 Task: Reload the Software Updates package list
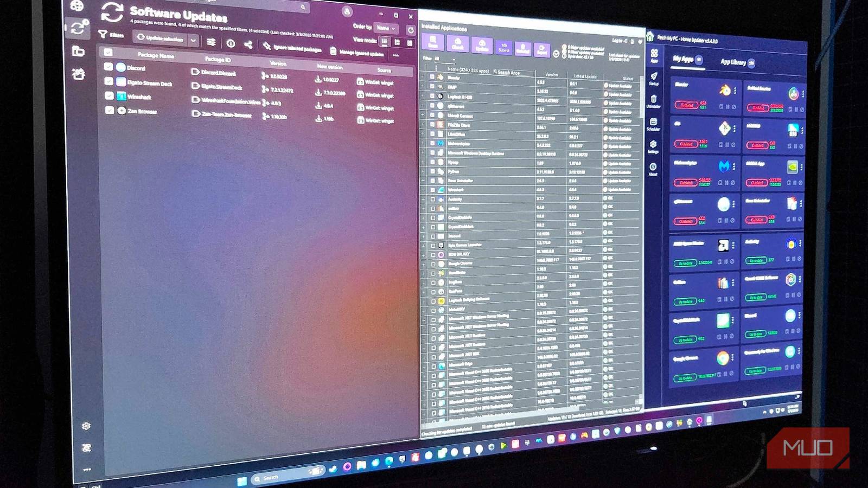(411, 30)
